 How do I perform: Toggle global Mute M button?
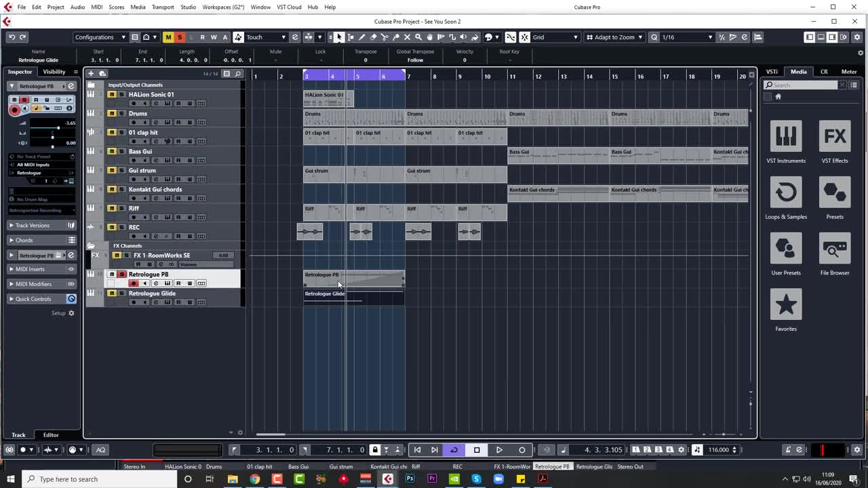point(168,37)
